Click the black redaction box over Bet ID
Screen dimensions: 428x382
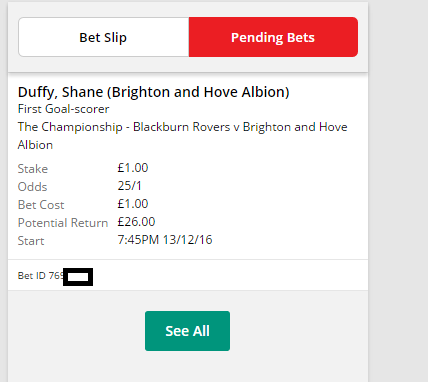(x=78, y=277)
